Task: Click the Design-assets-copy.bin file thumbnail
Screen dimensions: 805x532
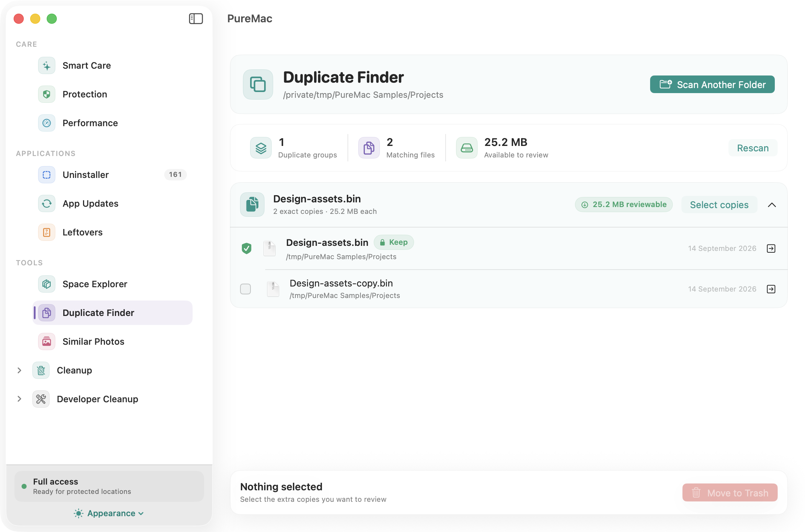Action: coord(273,289)
